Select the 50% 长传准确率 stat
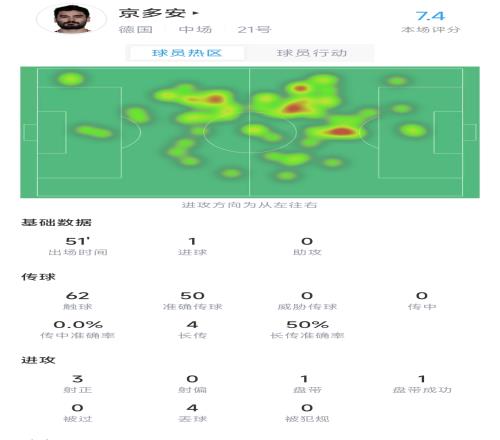The image size is (500, 440). [307, 329]
